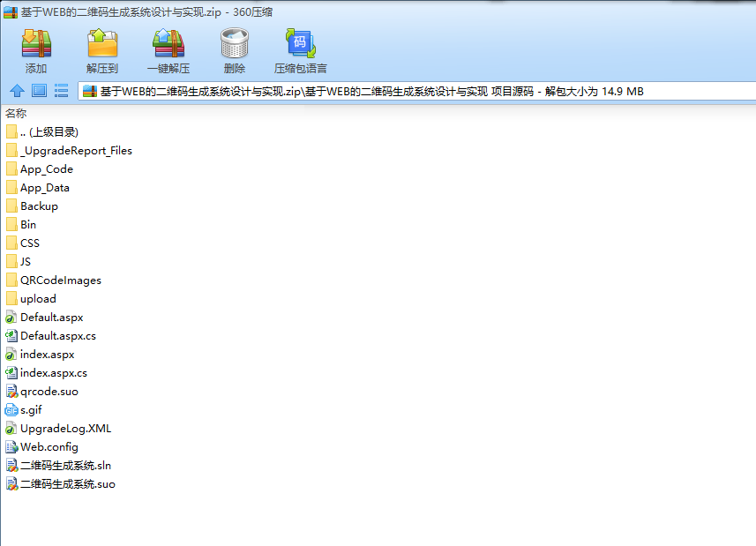The width and height of the screenshot is (756, 546).
Task: Click the 名称 column header
Action: point(16,113)
